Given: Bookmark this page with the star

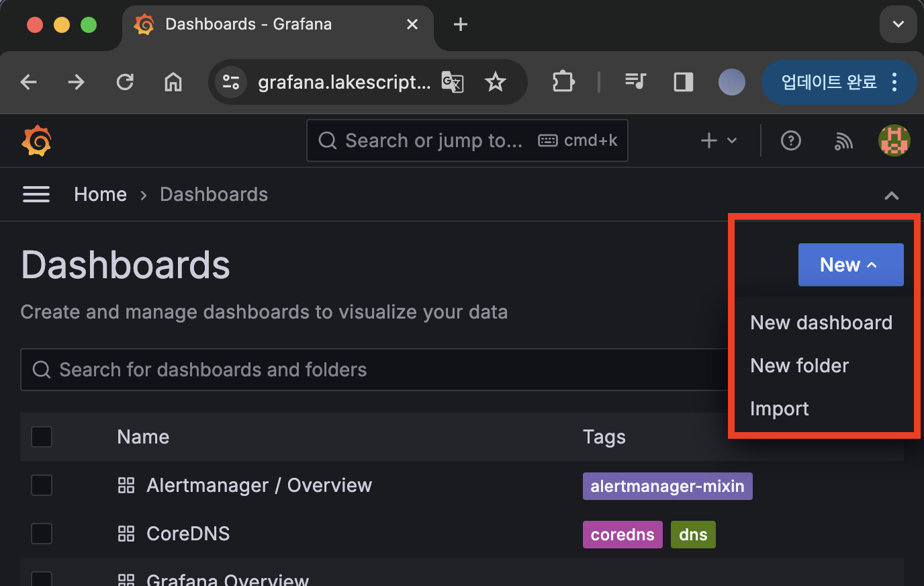Looking at the screenshot, I should point(496,82).
